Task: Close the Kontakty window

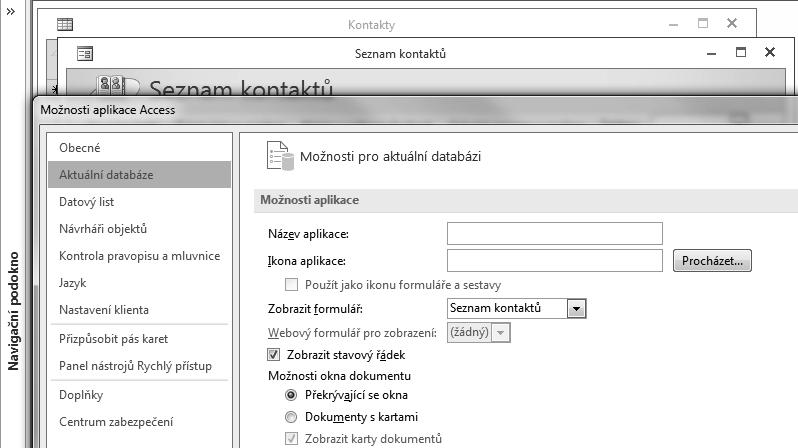Action: coord(732,23)
